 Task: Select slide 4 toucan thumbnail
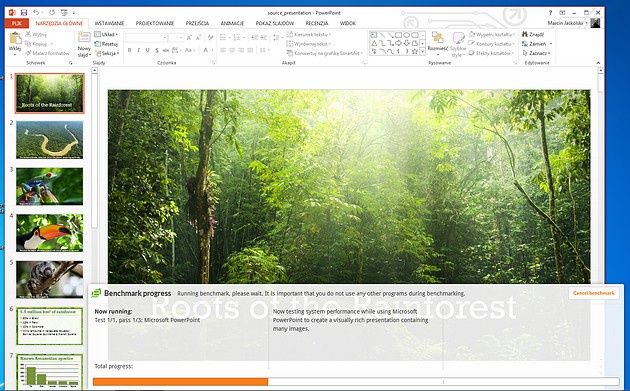click(x=49, y=233)
